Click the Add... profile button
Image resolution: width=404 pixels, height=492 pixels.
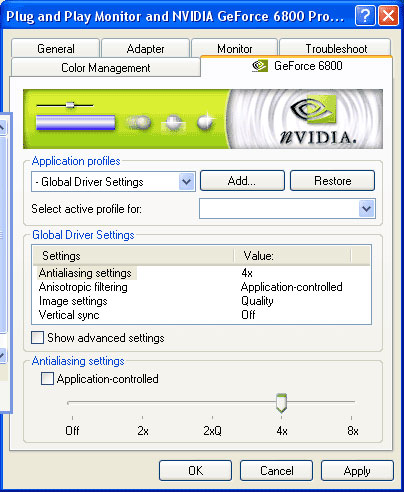(242, 181)
